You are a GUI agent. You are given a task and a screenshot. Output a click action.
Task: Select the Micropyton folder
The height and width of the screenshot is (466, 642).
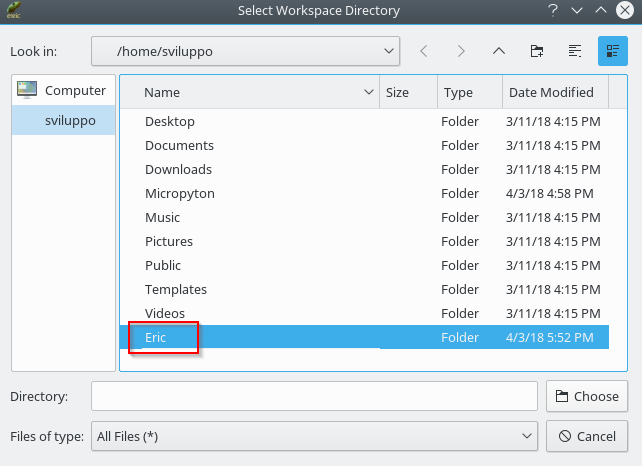click(180, 193)
